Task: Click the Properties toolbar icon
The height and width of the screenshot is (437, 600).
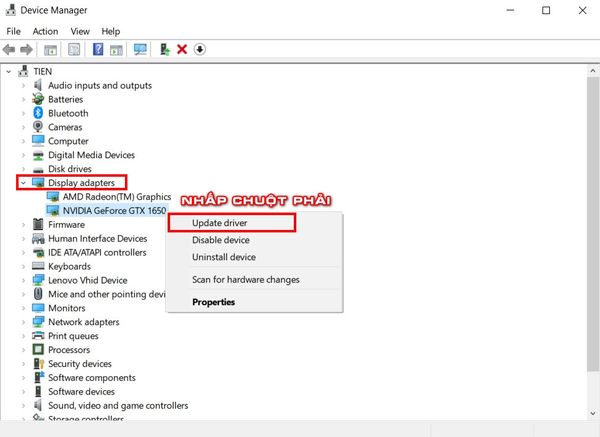Action: tap(74, 49)
